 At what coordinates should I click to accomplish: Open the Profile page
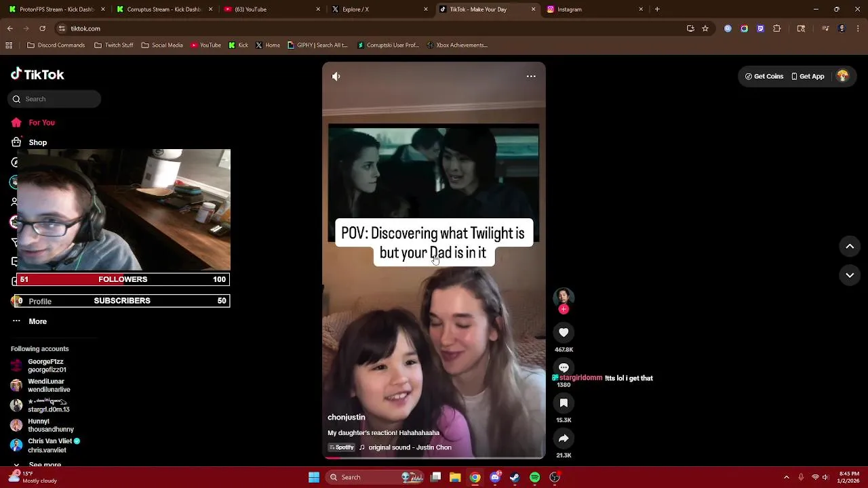(x=40, y=302)
